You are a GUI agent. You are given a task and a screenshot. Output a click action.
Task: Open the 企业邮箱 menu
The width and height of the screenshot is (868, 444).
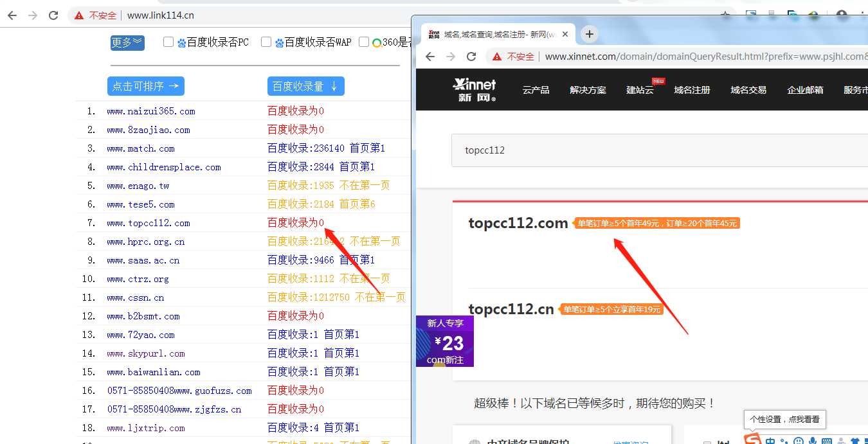(x=805, y=90)
